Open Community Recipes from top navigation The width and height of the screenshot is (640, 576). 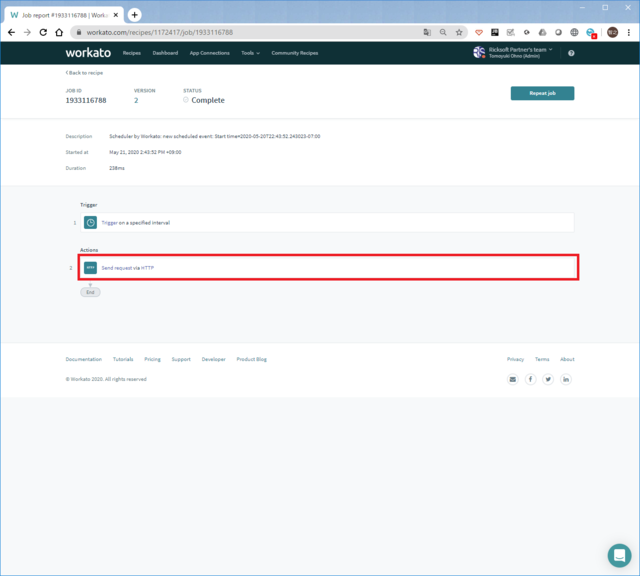[294, 53]
